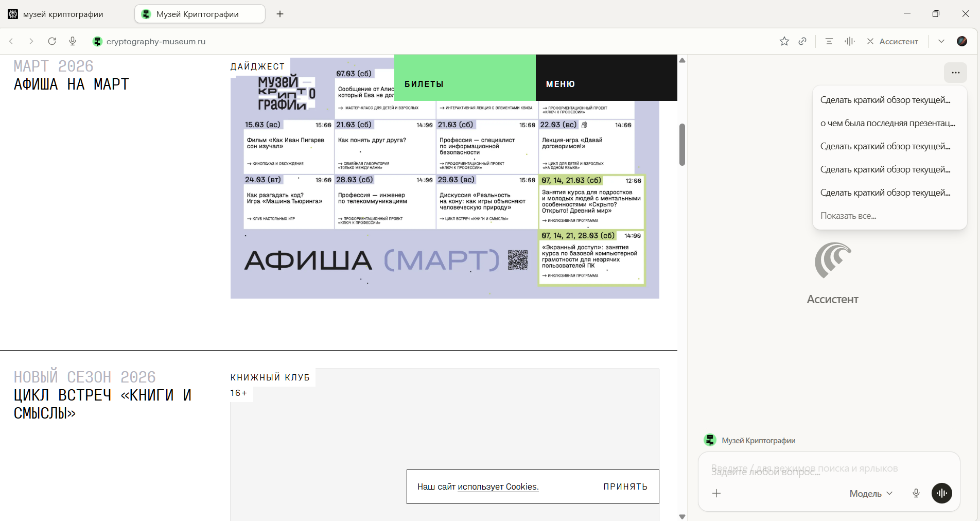Image resolution: width=980 pixels, height=521 pixels.
Task: Click the БИЛЕТЫ button
Action: pyautogui.click(x=465, y=83)
